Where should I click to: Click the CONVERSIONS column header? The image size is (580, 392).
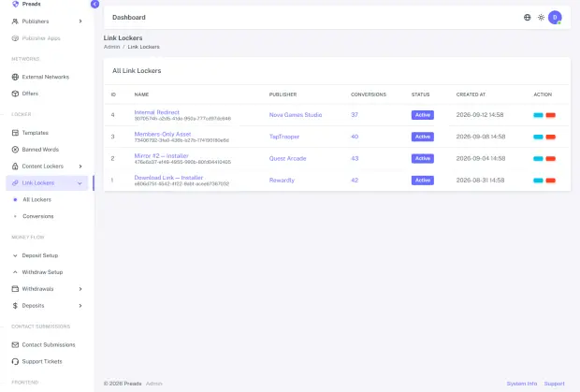pyautogui.click(x=369, y=94)
